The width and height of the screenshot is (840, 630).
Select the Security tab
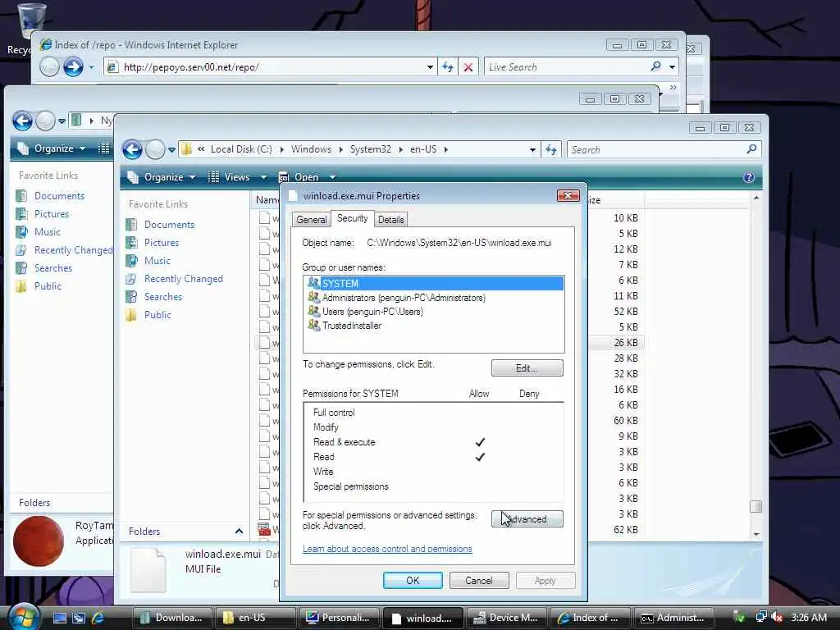click(x=352, y=218)
